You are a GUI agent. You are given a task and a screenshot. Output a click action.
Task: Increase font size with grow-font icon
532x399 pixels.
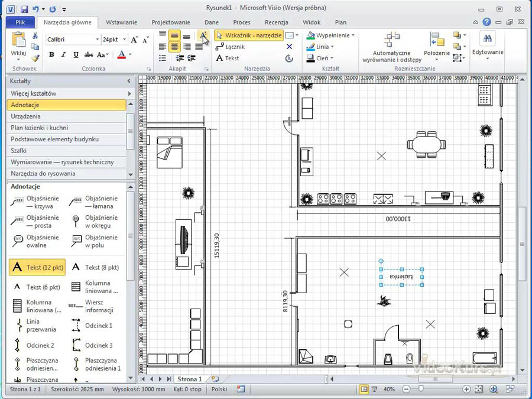(x=134, y=40)
